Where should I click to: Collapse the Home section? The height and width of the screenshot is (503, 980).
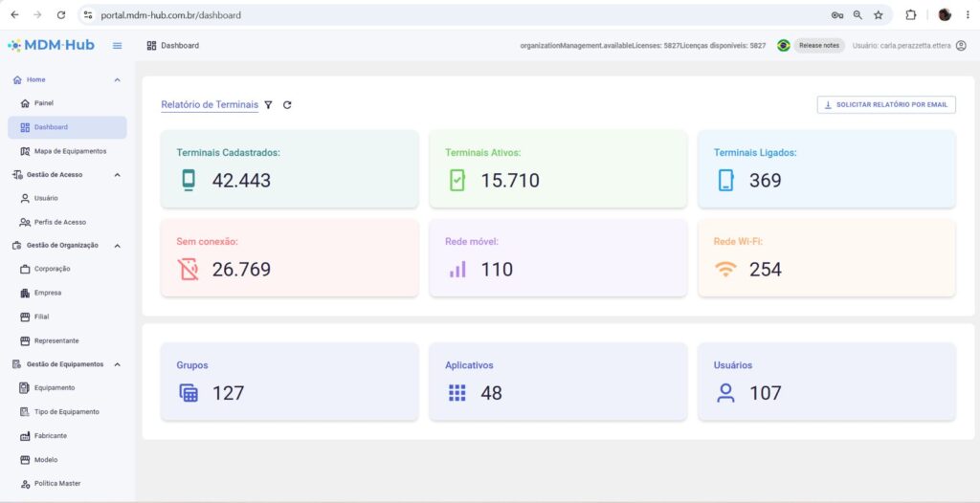tap(117, 80)
